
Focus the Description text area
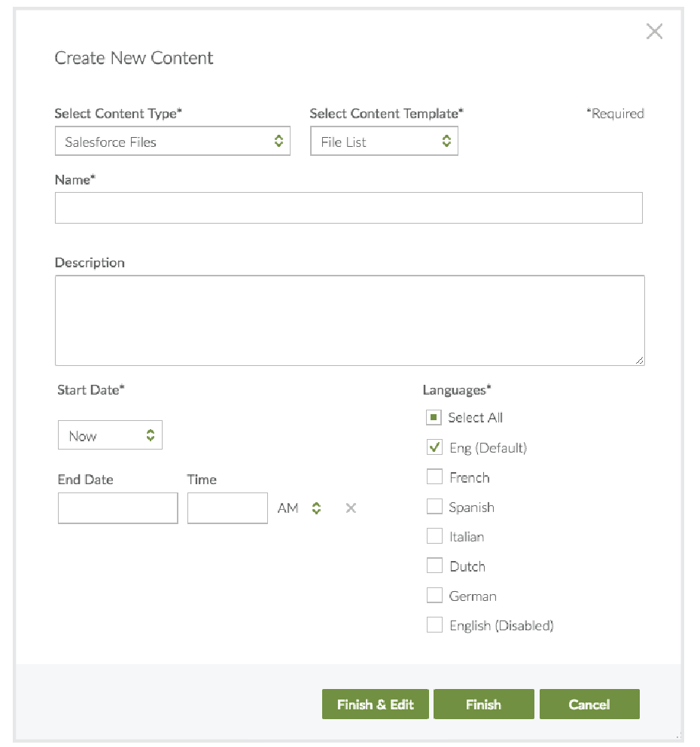[x=349, y=321]
